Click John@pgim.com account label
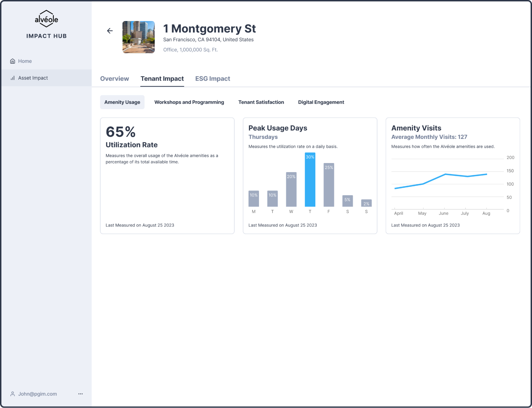The width and height of the screenshot is (532, 408). click(x=38, y=394)
